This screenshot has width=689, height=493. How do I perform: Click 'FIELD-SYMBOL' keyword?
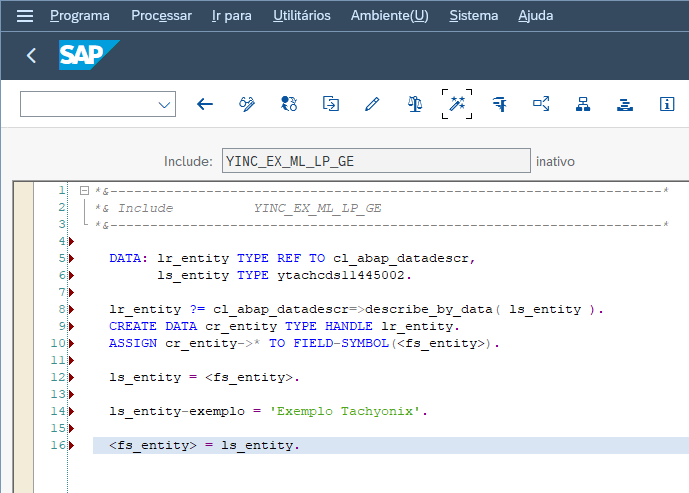(x=341, y=343)
